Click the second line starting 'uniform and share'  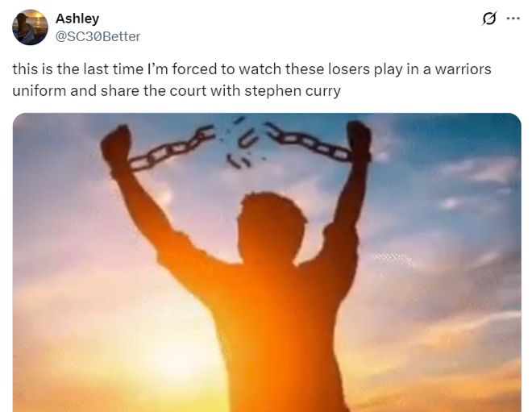click(x=177, y=91)
